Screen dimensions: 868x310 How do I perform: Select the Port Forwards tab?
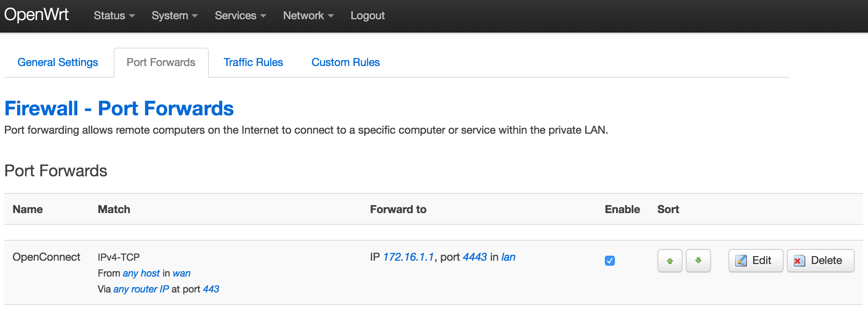point(161,62)
